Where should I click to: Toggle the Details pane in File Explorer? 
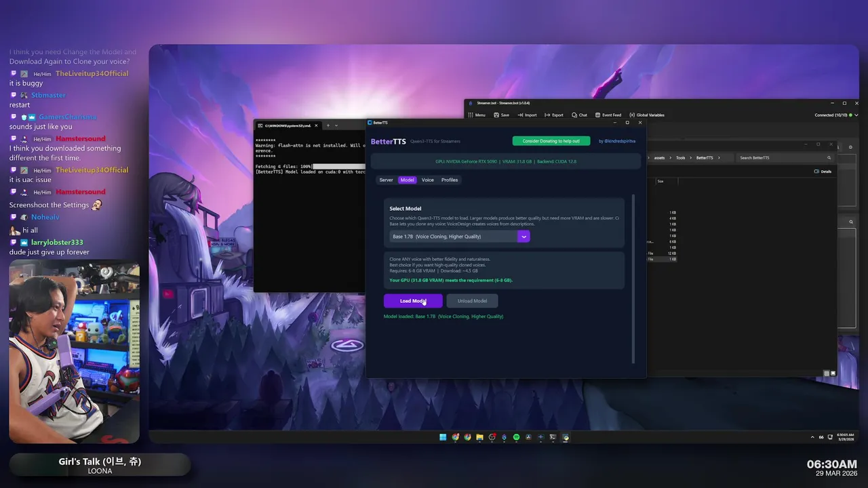tap(823, 171)
